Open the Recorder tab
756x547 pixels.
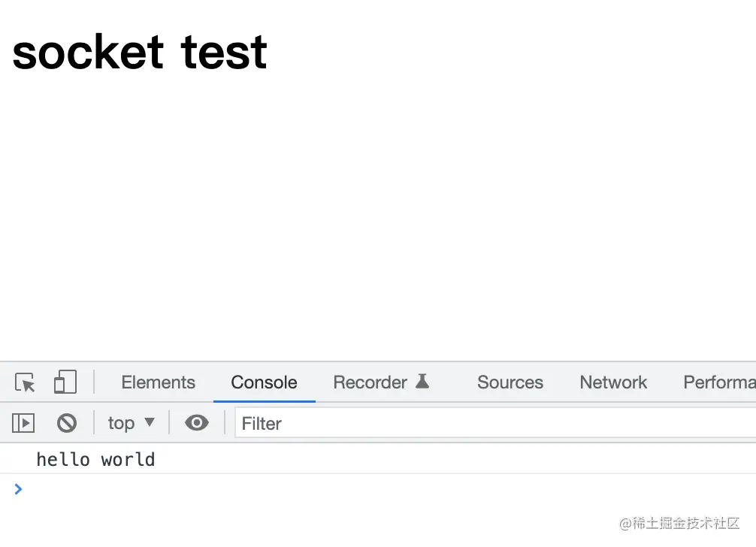tap(370, 382)
